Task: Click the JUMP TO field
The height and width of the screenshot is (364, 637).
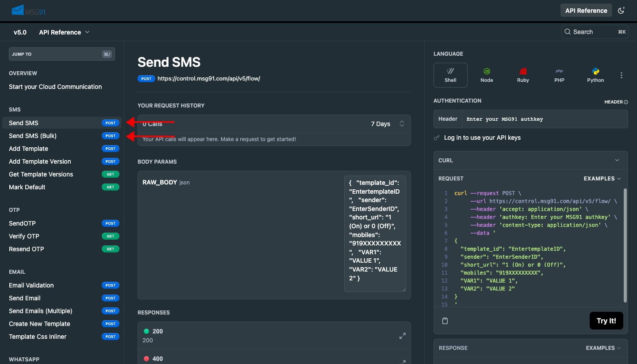Action: pyautogui.click(x=62, y=54)
